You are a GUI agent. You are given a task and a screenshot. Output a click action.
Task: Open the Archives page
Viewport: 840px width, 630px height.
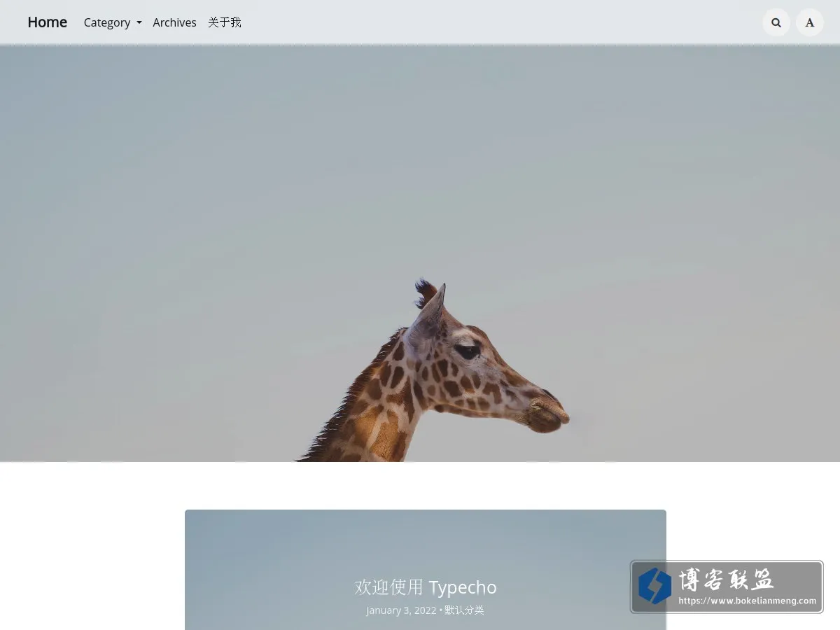point(174,22)
